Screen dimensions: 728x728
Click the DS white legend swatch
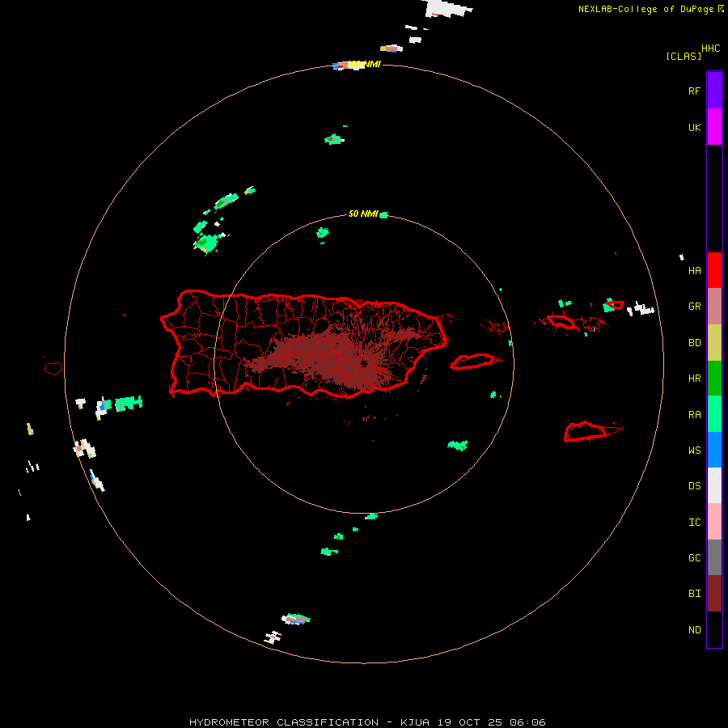(714, 485)
